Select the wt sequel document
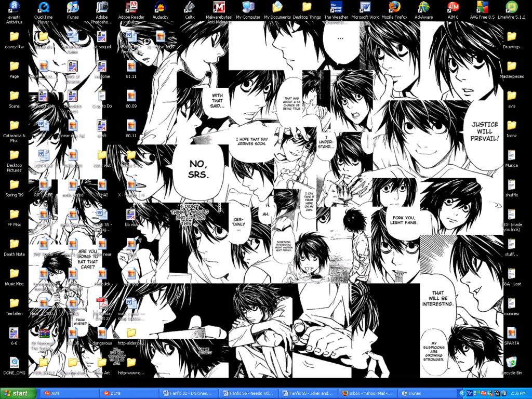 [102, 40]
